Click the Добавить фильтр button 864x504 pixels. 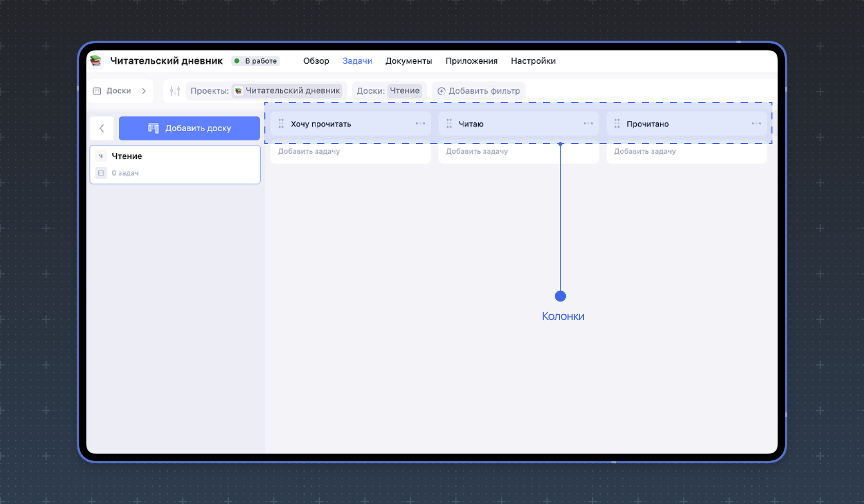478,91
